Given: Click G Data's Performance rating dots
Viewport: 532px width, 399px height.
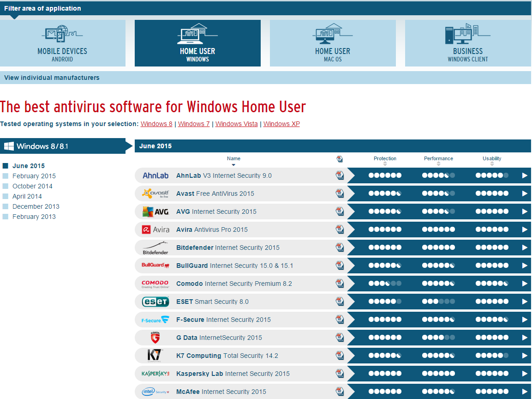Looking at the screenshot, I should click(438, 338).
